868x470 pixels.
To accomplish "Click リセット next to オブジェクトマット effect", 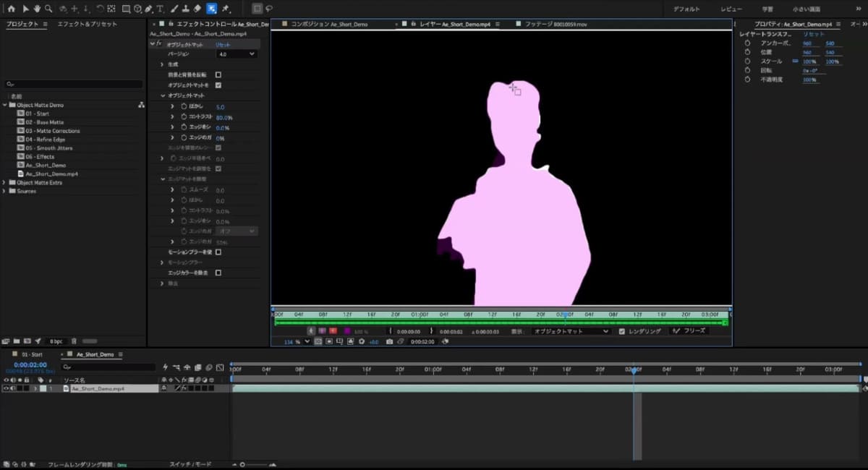I will point(223,44).
